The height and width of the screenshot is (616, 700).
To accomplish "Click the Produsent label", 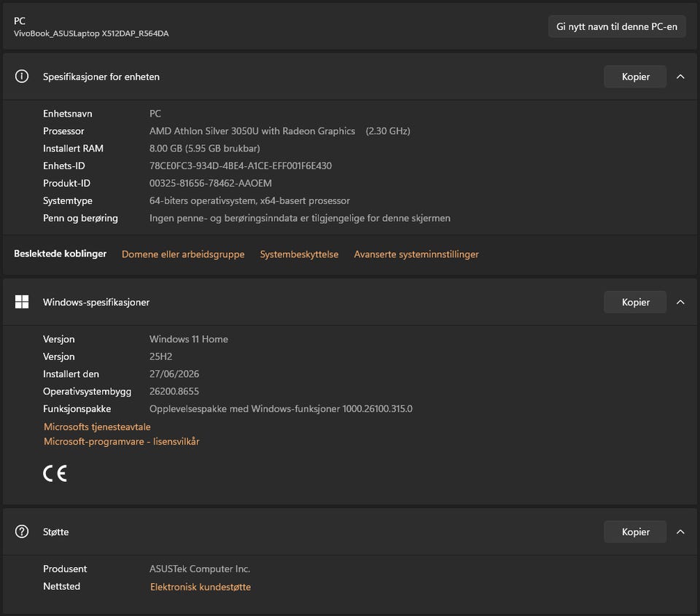I will [65, 569].
